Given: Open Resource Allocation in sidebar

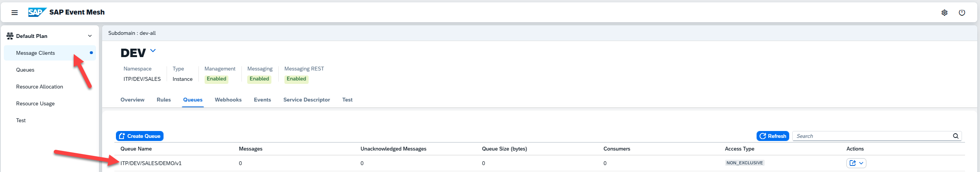Looking at the screenshot, I should pos(40,87).
